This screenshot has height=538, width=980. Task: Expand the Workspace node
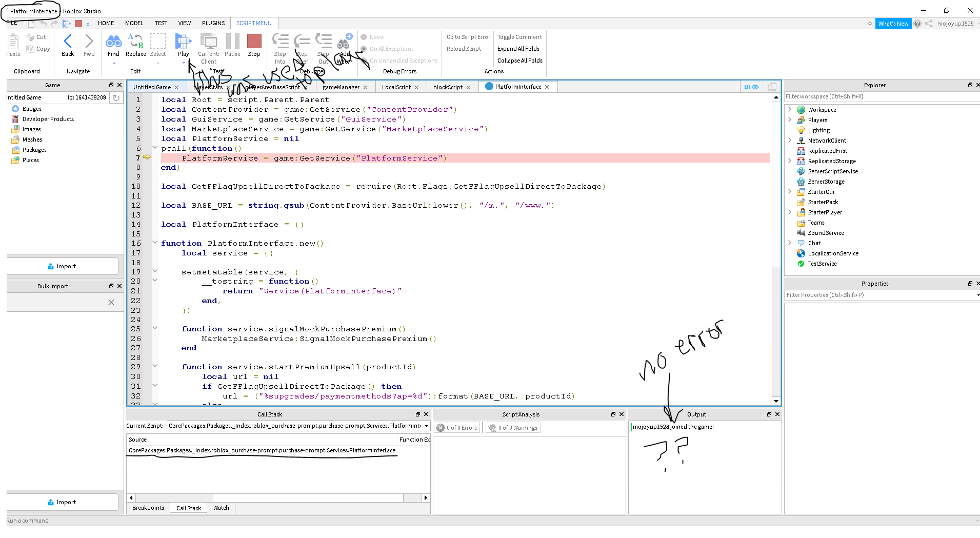(x=790, y=110)
